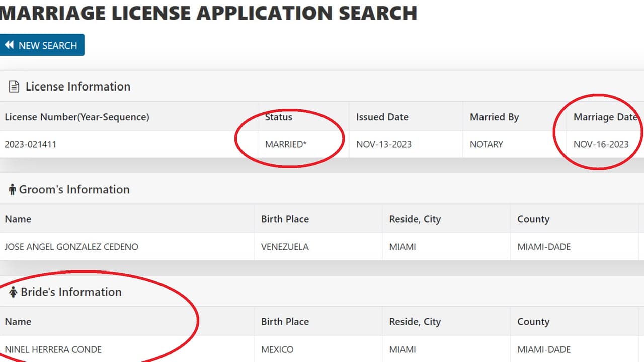Image resolution: width=644 pixels, height=362 pixels.
Task: Click the male figure icon beside Groom's Information
Action: [x=12, y=190]
